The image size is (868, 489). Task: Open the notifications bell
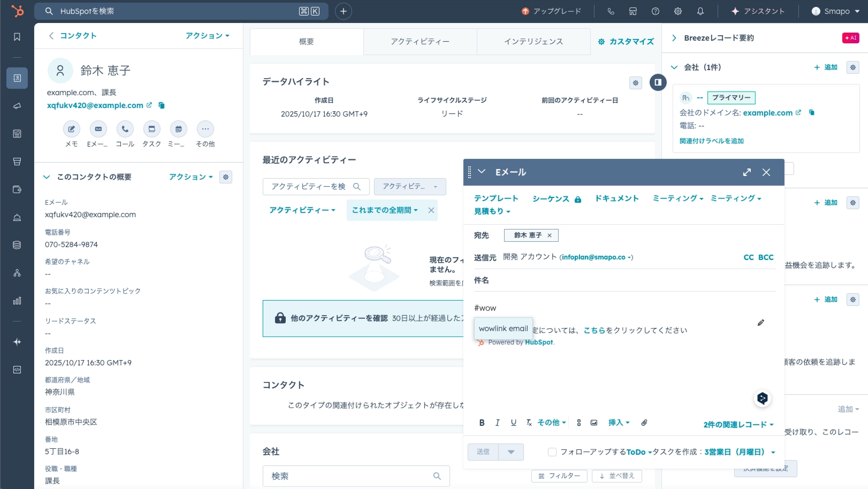tap(701, 11)
